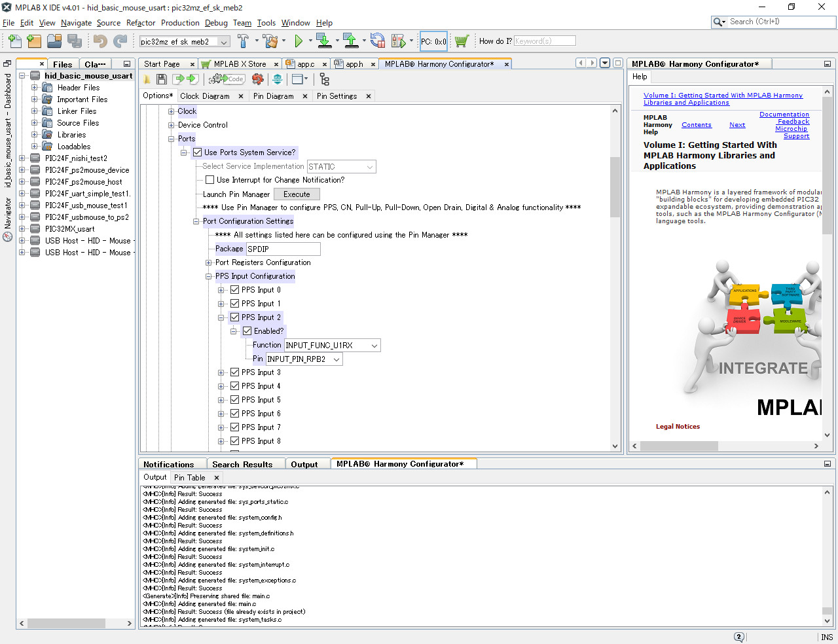Click the Documentation Feedback link
Screen dimensions: 838x644
point(784,118)
